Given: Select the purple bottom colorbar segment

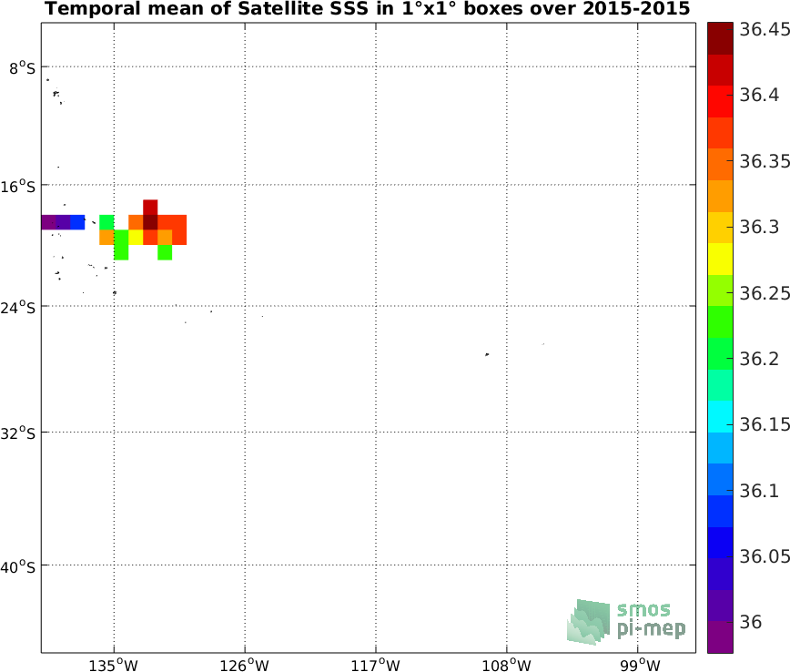Looking at the screenshot, I should click(x=720, y=637).
